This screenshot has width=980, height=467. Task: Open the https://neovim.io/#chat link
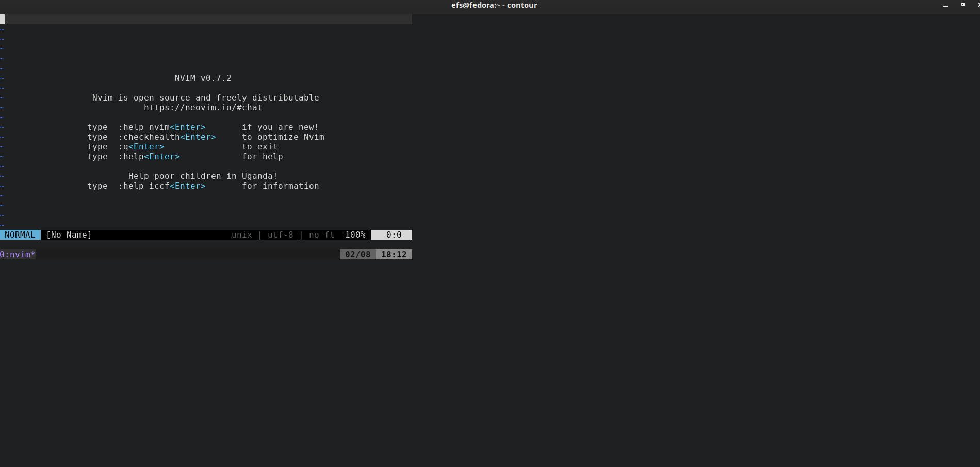tap(203, 107)
